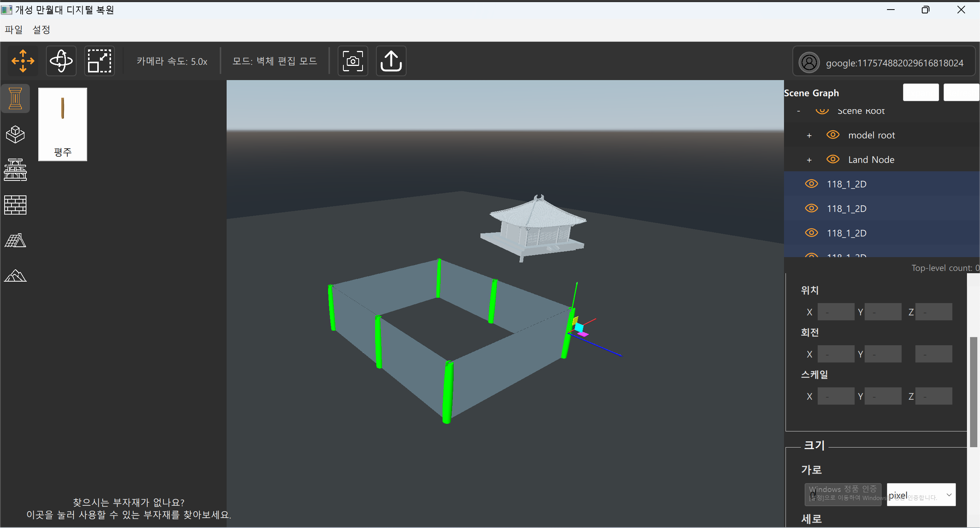Click the upload/export arrow icon
The height and width of the screenshot is (528, 980).
[x=391, y=61]
